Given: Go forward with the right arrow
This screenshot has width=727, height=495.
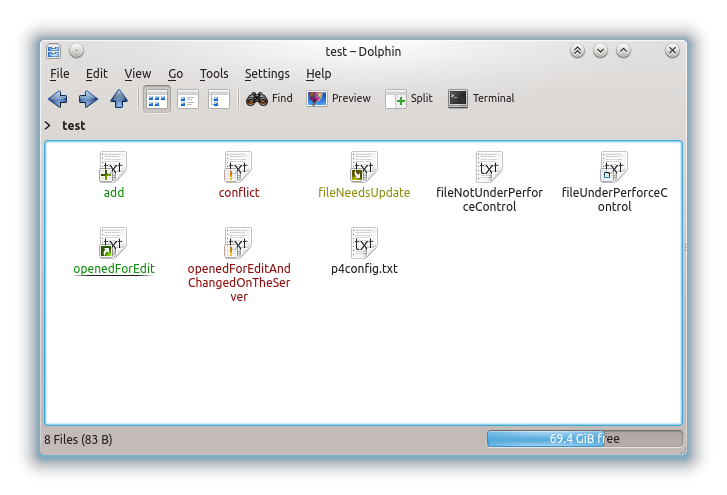Looking at the screenshot, I should click(x=88, y=99).
